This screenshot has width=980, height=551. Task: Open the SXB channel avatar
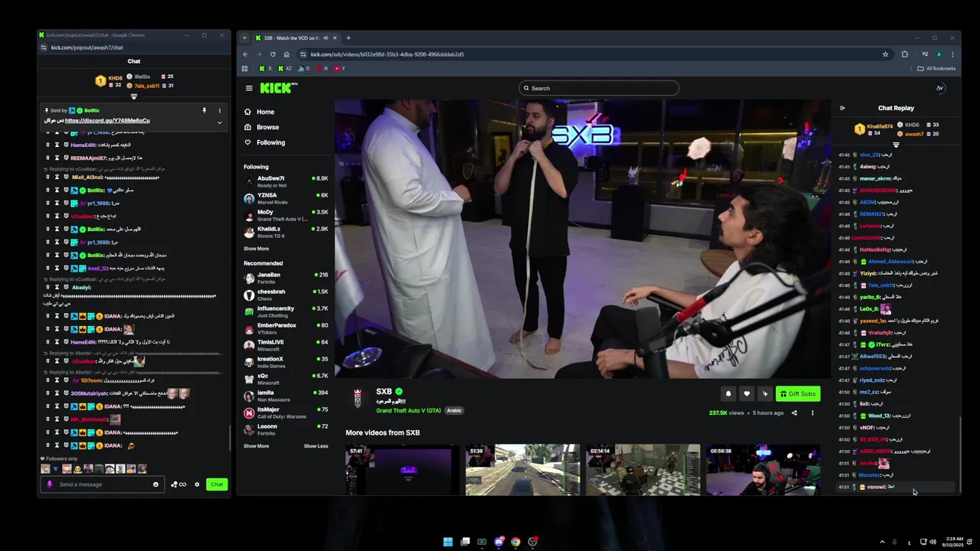point(358,399)
